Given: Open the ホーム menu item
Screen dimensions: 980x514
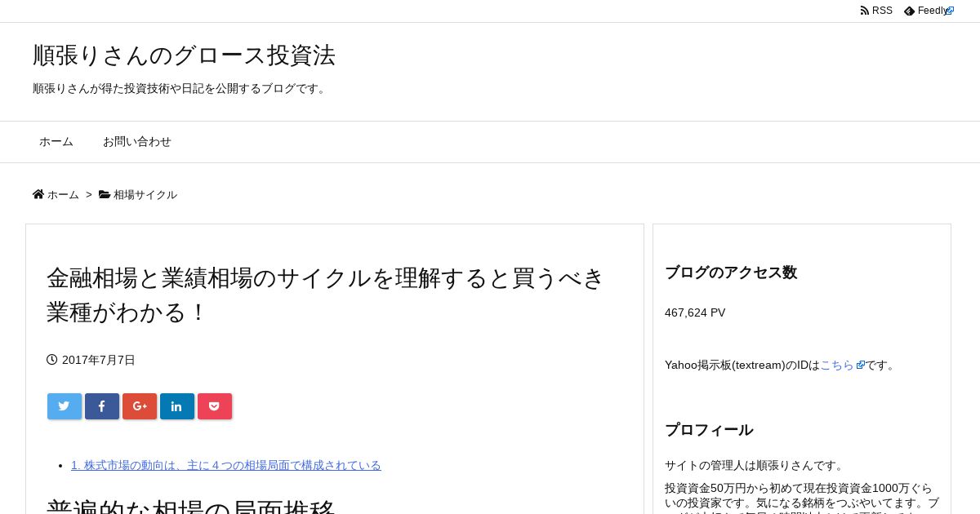Looking at the screenshot, I should point(56,142).
